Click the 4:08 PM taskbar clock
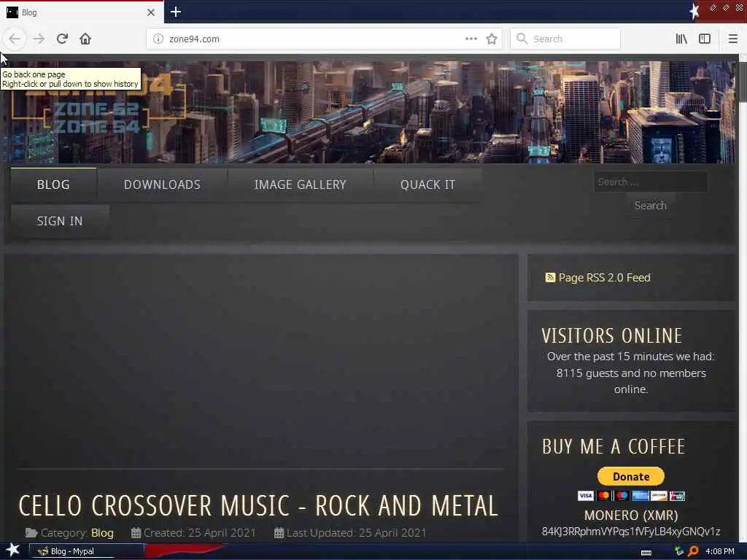747x560 pixels. tap(720, 551)
